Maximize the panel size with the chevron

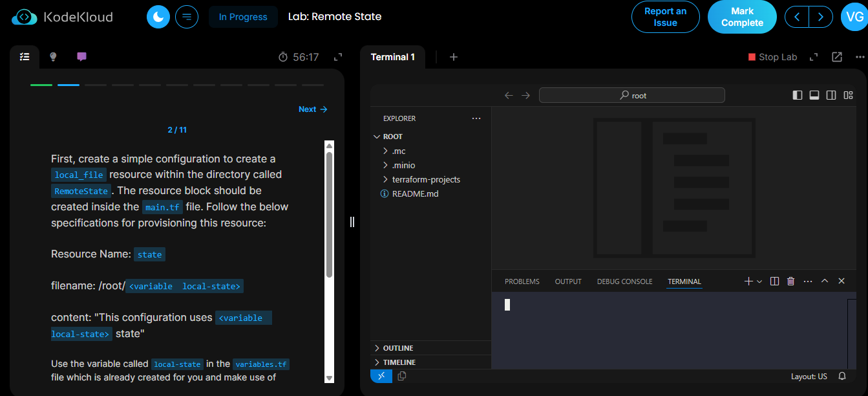(x=825, y=281)
